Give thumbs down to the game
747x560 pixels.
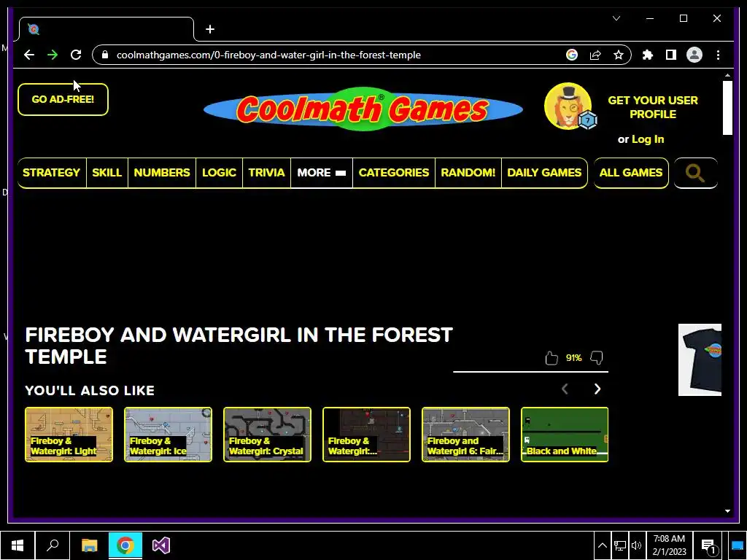pyautogui.click(x=597, y=357)
